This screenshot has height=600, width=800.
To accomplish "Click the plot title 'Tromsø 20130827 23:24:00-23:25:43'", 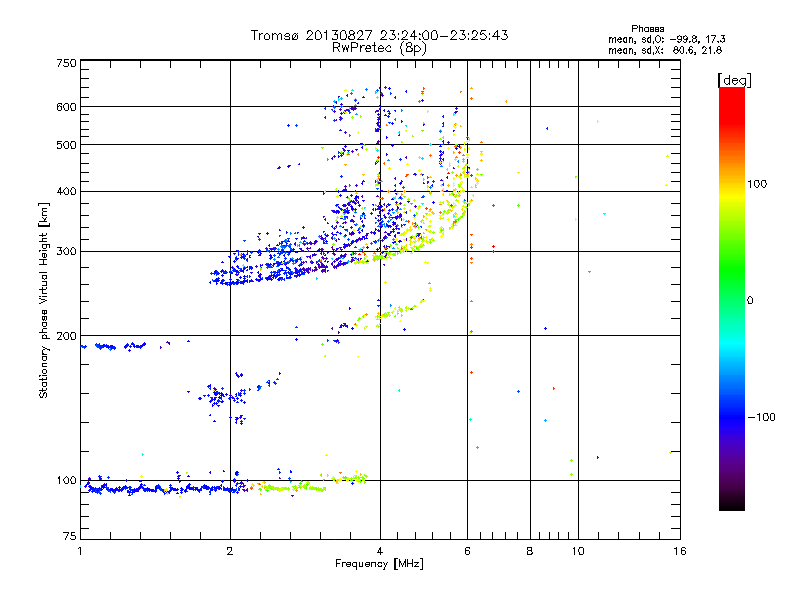I will 379,35.
